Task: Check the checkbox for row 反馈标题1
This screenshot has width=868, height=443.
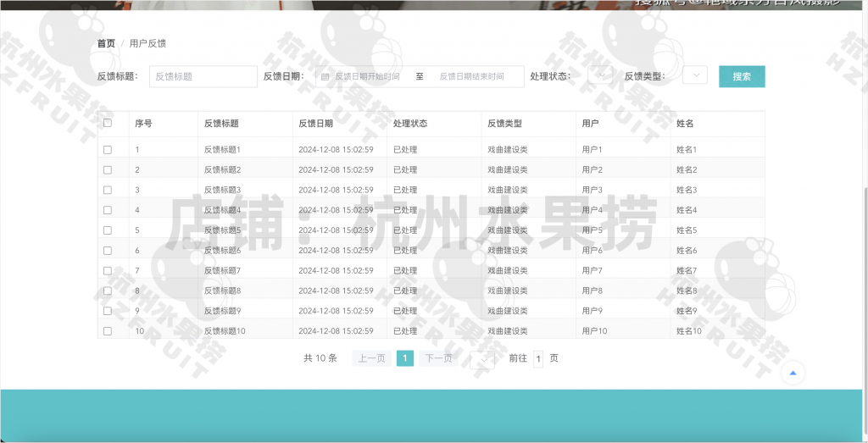Action: [108, 149]
